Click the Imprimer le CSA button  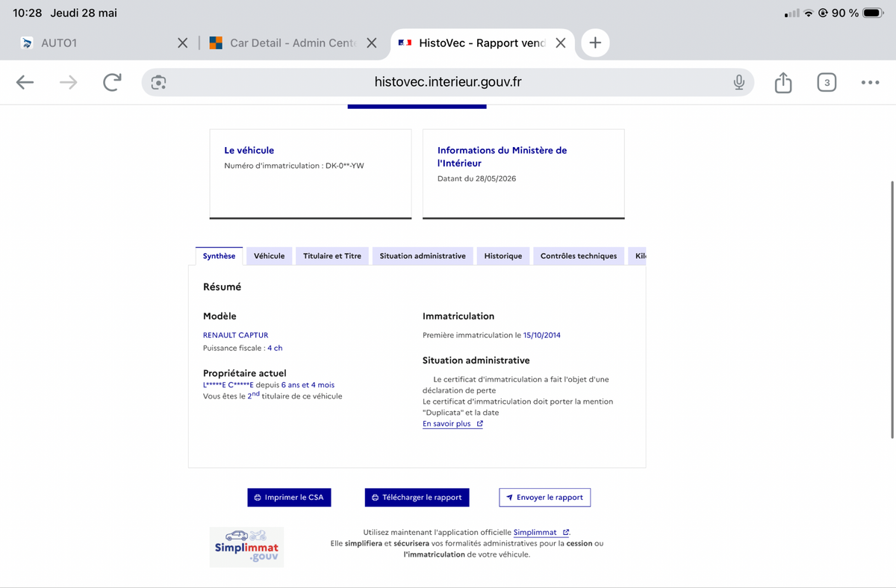pos(289,497)
